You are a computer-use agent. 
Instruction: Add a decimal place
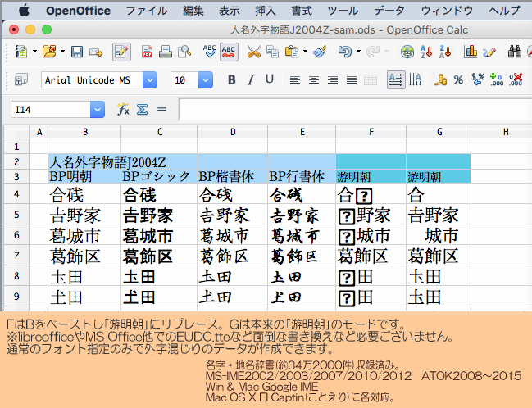tap(497, 79)
